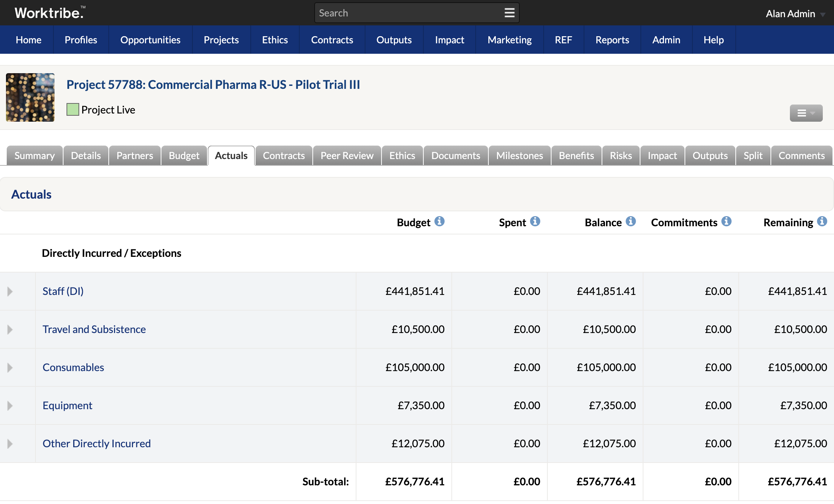Switch to the Milestones tab
The image size is (834, 504).
click(x=520, y=155)
